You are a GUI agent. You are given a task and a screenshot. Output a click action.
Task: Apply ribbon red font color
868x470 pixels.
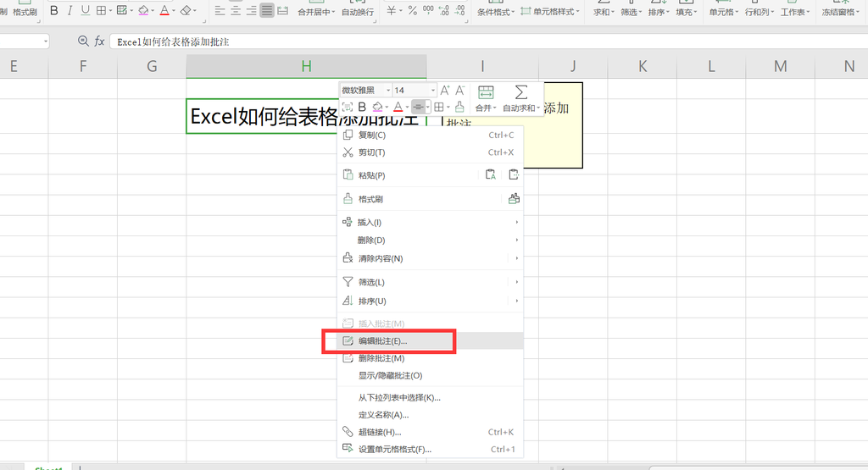(164, 10)
